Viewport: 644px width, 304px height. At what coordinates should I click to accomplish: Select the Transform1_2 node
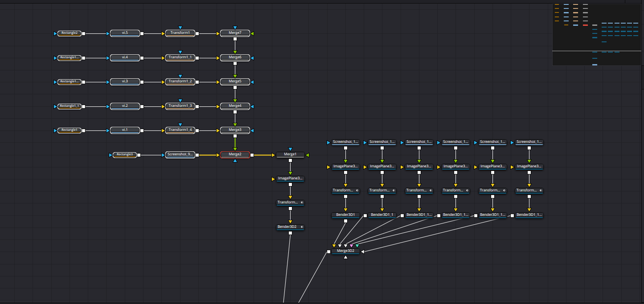pyautogui.click(x=180, y=81)
